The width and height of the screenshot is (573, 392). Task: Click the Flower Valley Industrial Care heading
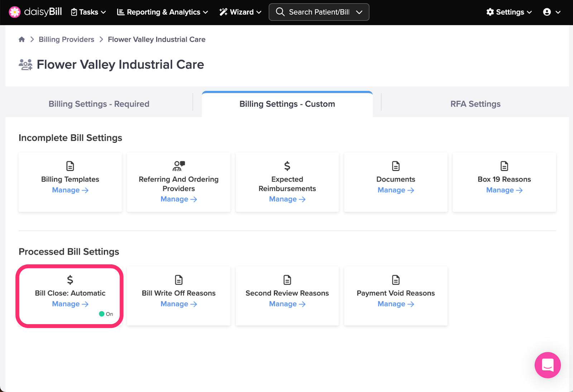[x=120, y=65]
